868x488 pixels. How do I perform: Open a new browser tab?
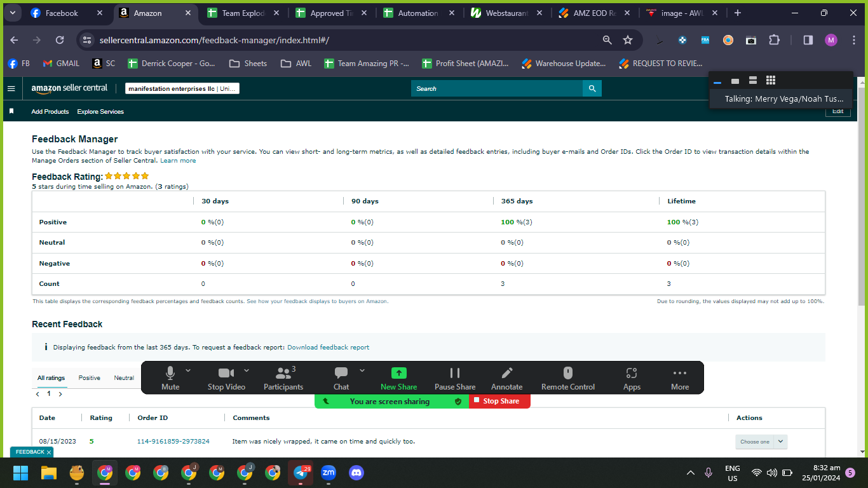click(737, 13)
